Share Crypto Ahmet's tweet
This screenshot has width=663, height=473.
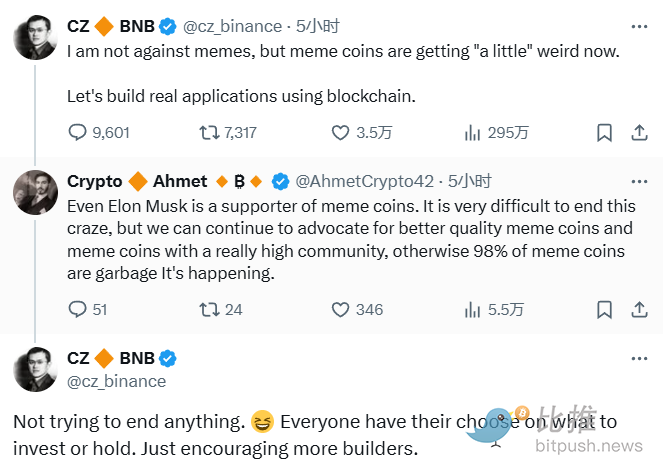click(639, 309)
